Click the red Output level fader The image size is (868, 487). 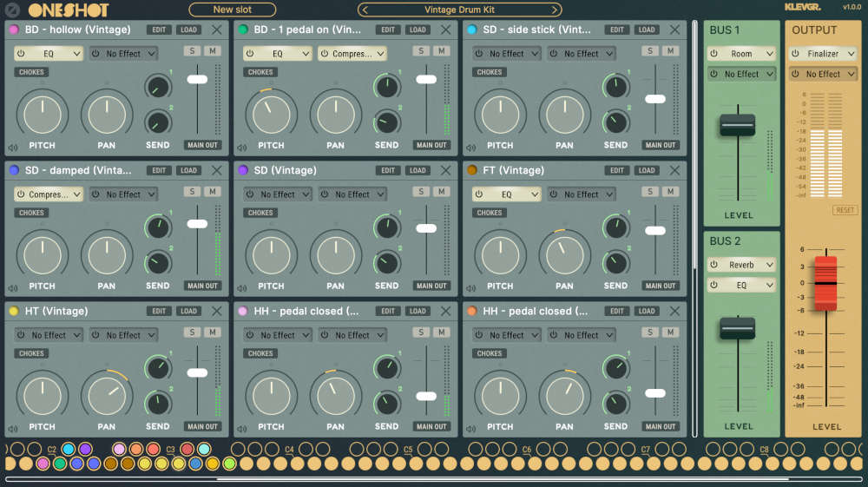pos(825,283)
